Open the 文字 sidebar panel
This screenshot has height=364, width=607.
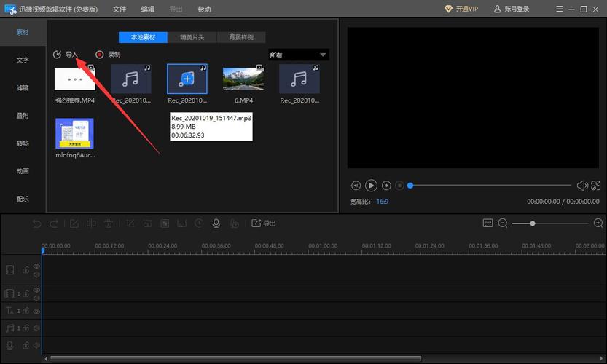(23, 60)
